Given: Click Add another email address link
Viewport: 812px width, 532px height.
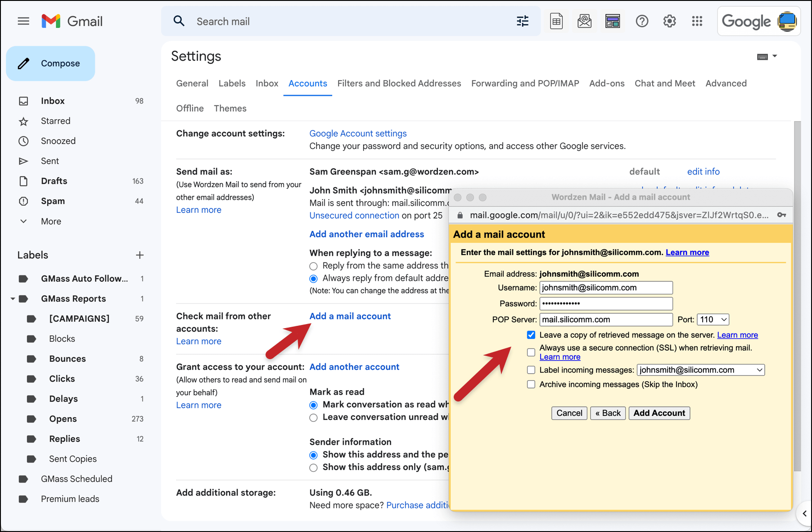Looking at the screenshot, I should [x=366, y=234].
